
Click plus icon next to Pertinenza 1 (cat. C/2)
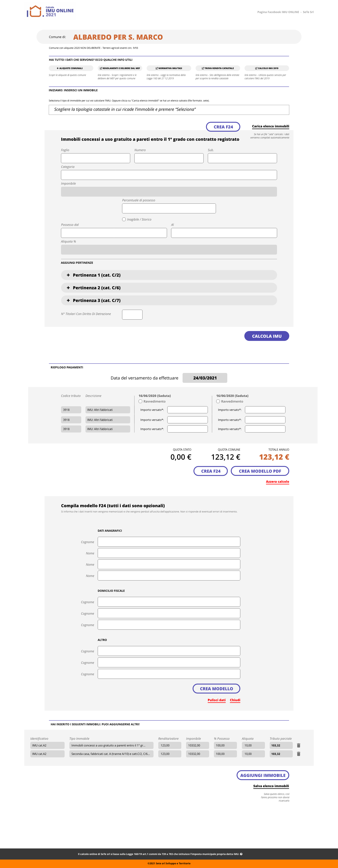coord(68,275)
